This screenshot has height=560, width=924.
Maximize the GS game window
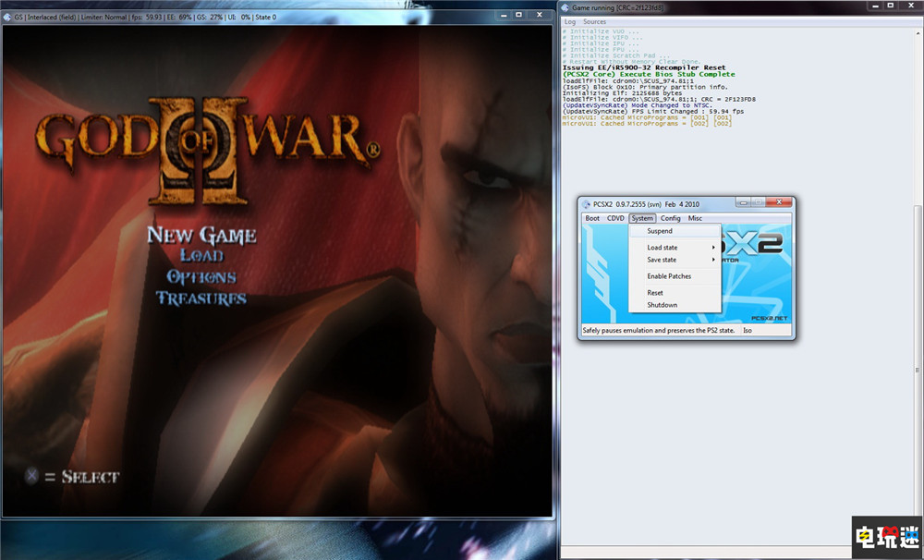pyautogui.click(x=518, y=16)
